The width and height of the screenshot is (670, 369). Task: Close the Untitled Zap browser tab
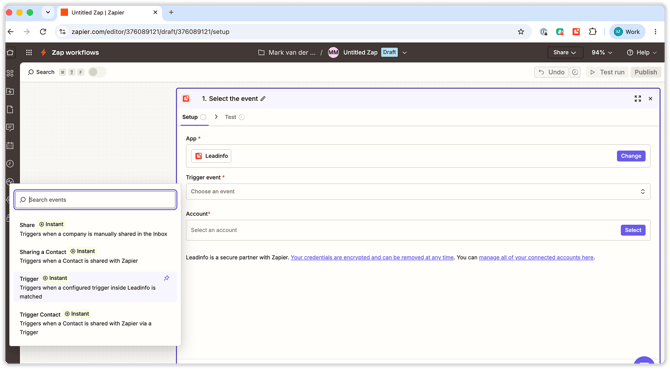(155, 12)
